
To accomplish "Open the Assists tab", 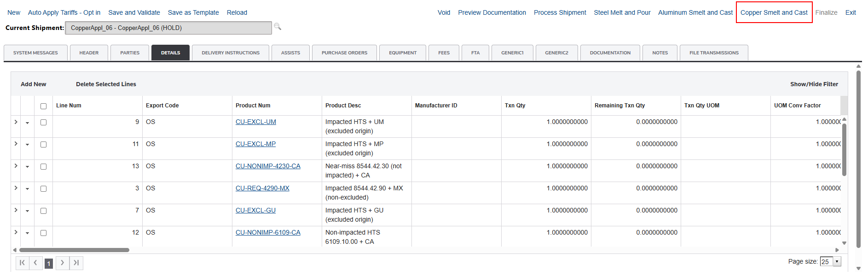I will [x=290, y=53].
